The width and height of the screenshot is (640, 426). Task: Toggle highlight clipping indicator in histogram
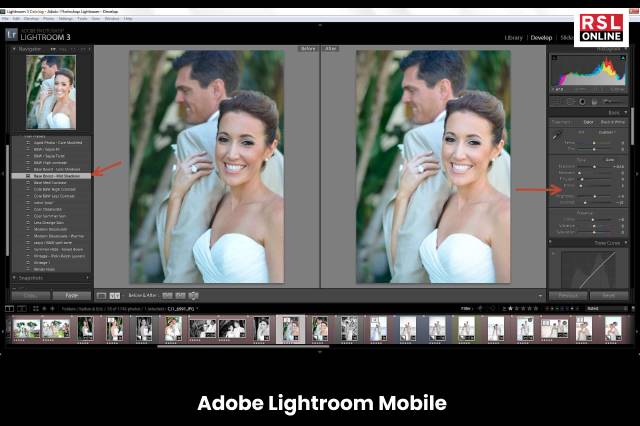[623, 58]
